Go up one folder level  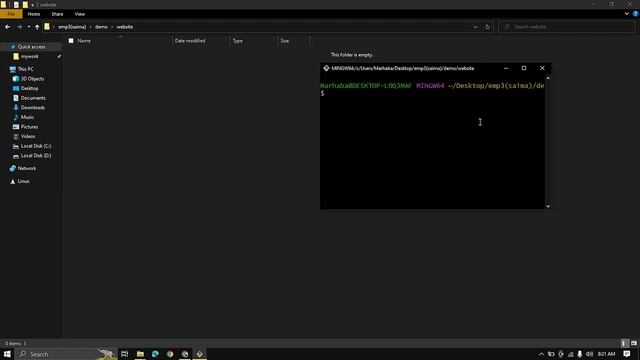[37, 27]
